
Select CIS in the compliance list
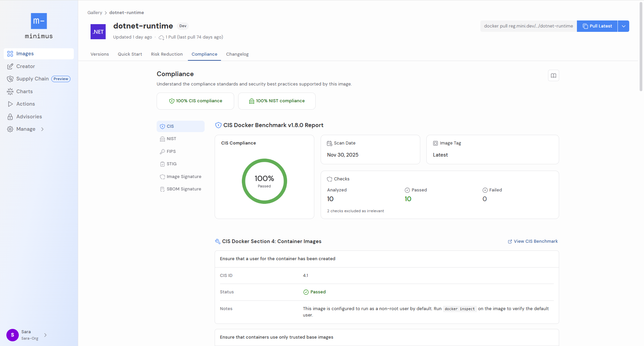[180, 126]
